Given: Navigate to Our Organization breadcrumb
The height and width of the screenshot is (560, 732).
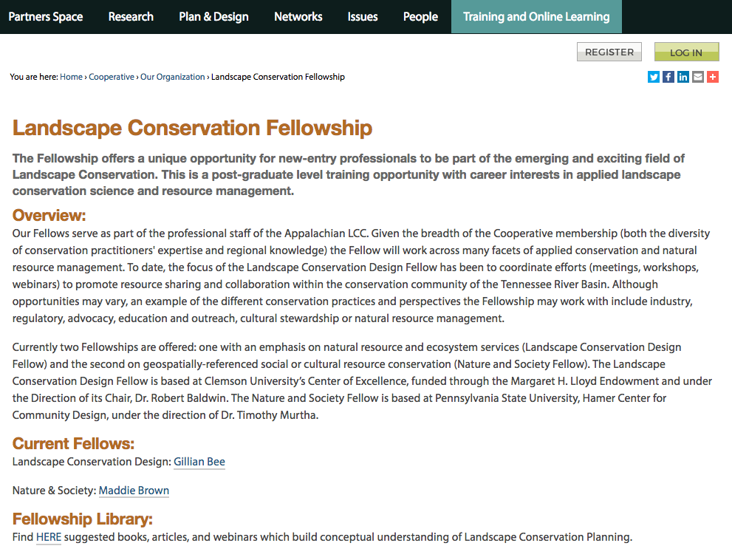Looking at the screenshot, I should [173, 77].
